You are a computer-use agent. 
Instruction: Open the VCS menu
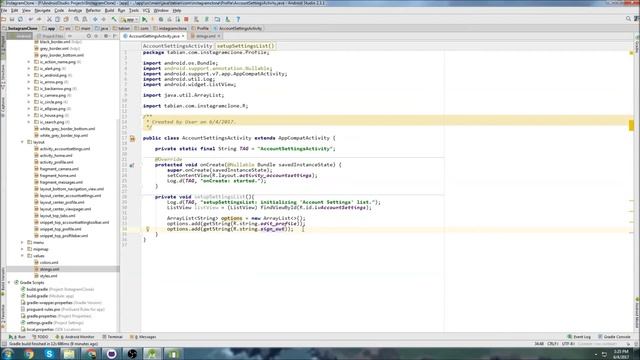pos(146,10)
